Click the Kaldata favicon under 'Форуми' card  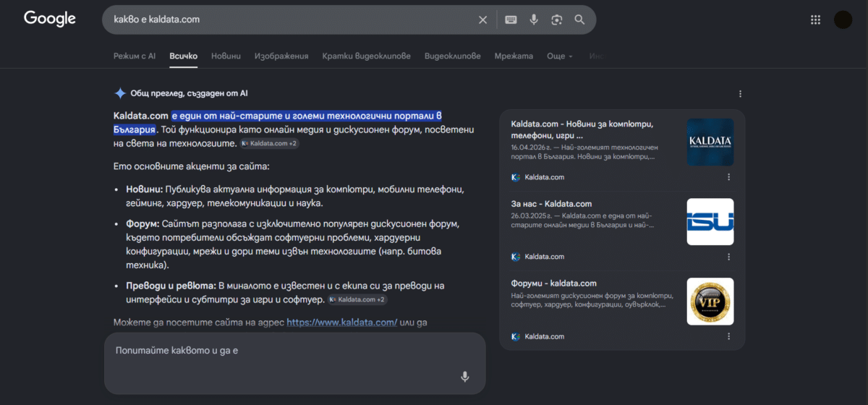(x=516, y=336)
